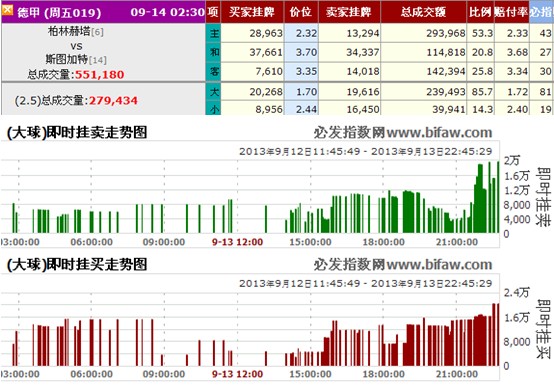
Task: Select the 客 row label cell
Action: pos(213,72)
